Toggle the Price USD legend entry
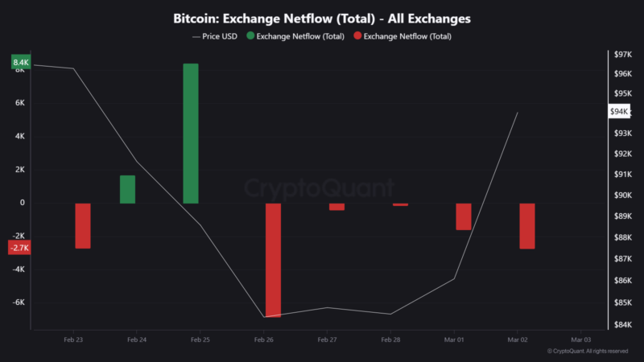The width and height of the screenshot is (644, 362). coord(215,36)
